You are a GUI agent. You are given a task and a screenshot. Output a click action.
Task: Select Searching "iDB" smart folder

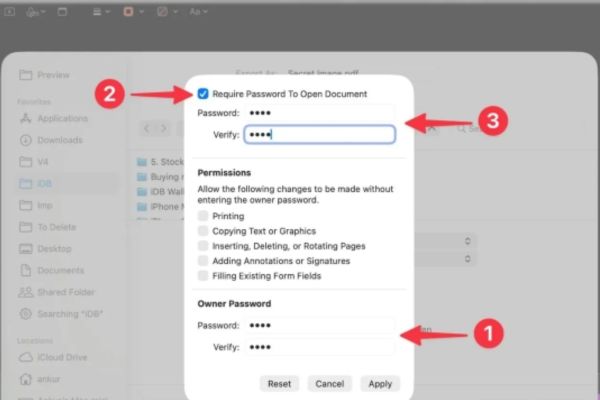[61, 314]
